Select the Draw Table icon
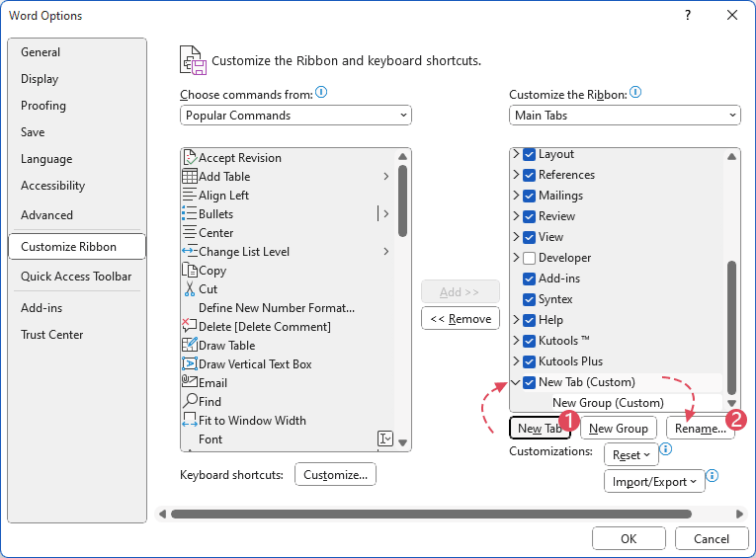 coord(190,346)
